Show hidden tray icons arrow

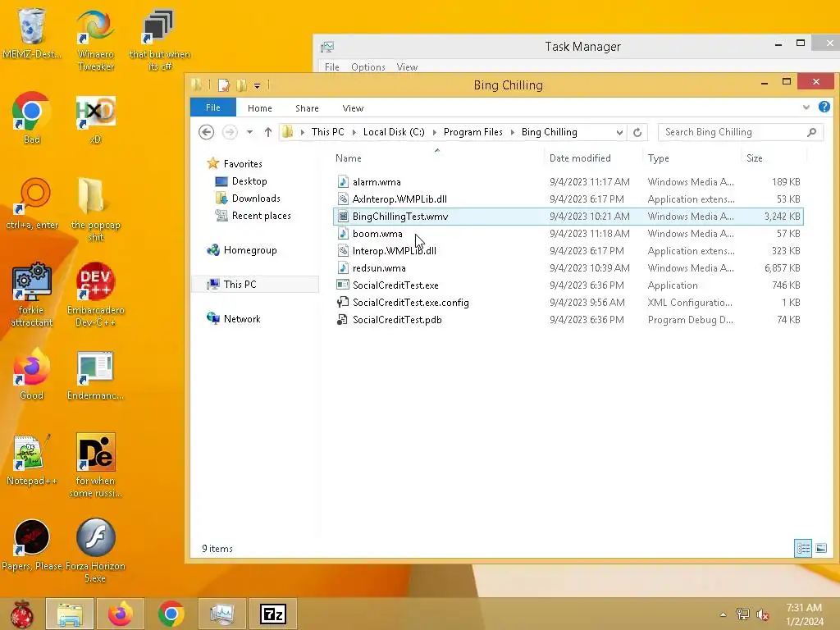[x=724, y=614]
